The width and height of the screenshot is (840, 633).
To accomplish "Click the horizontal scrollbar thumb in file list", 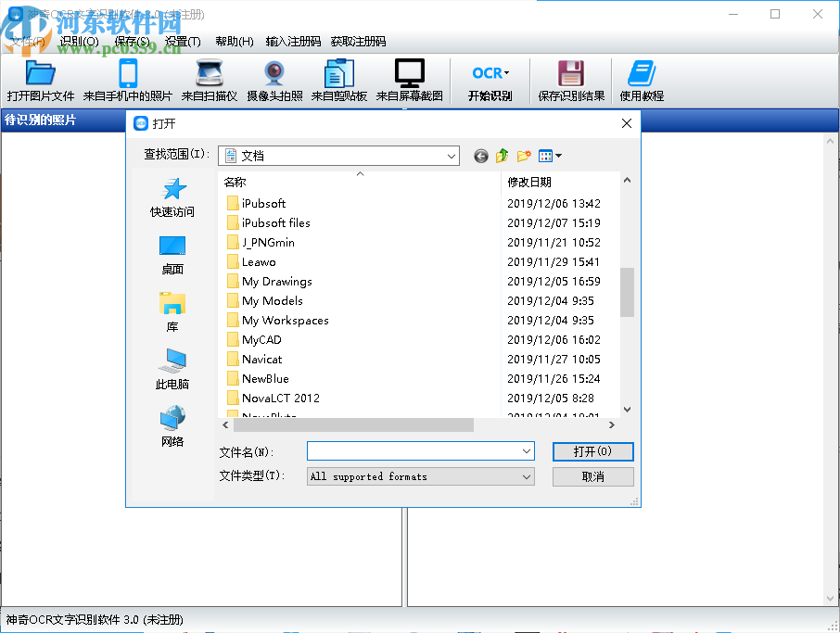I will (353, 424).
